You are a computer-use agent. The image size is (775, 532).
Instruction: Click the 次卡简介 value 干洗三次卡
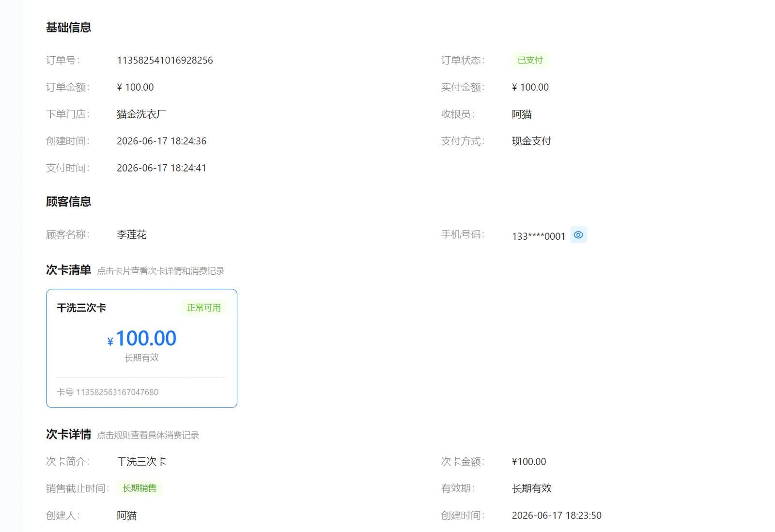141,462
